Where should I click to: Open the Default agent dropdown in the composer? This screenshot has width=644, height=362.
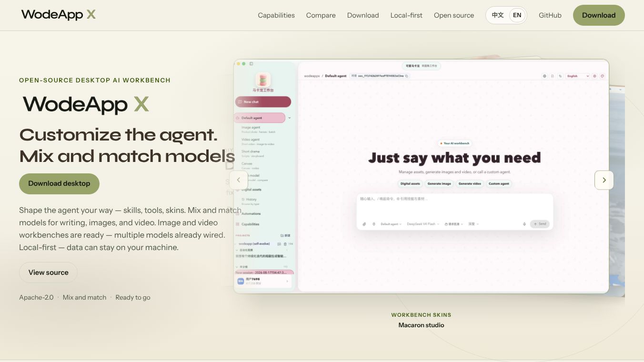coord(391,224)
